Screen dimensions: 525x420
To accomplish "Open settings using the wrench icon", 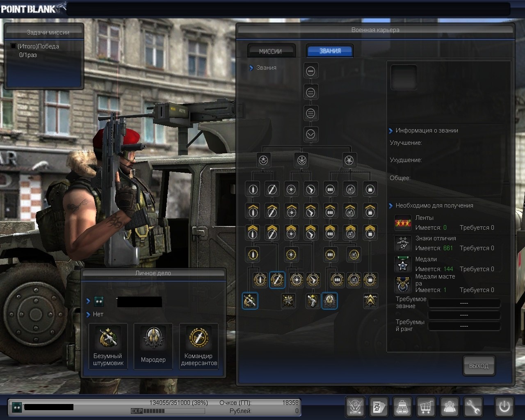I will (x=473, y=407).
